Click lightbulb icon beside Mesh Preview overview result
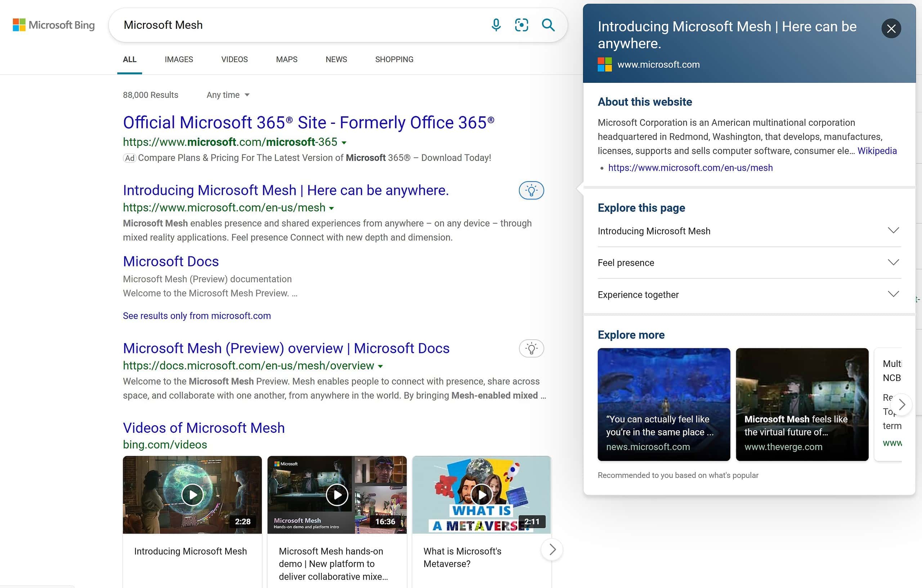This screenshot has width=922, height=588. 531,348
